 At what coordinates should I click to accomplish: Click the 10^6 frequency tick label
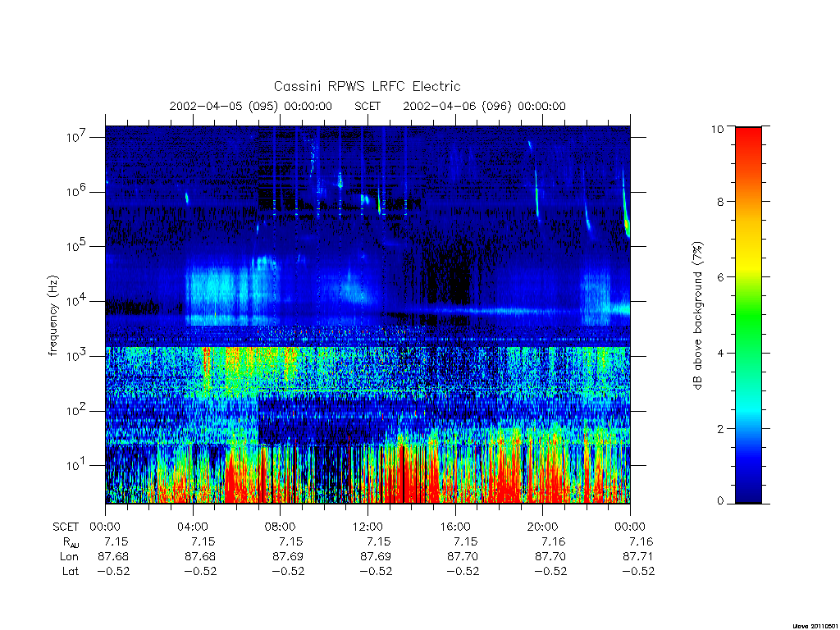point(77,192)
